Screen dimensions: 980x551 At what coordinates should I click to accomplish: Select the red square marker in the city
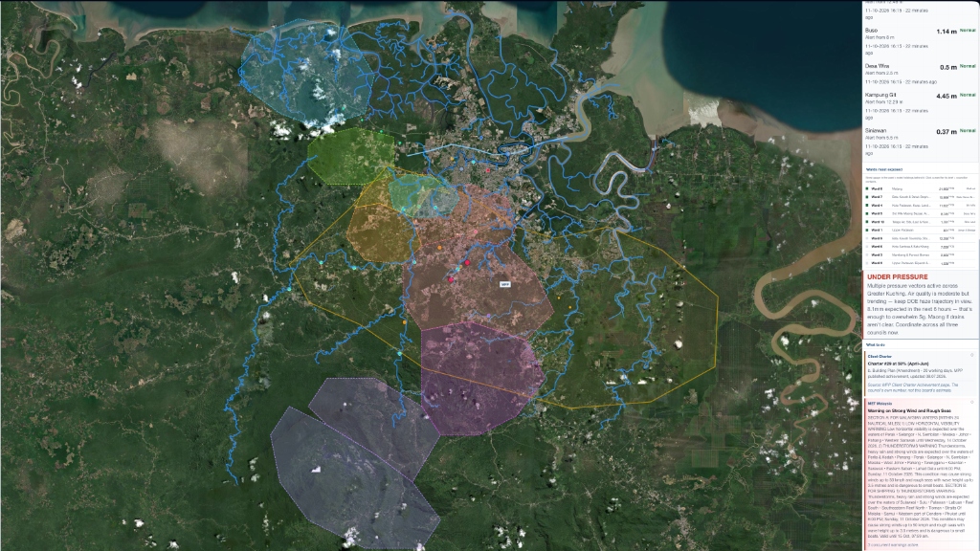click(488, 170)
